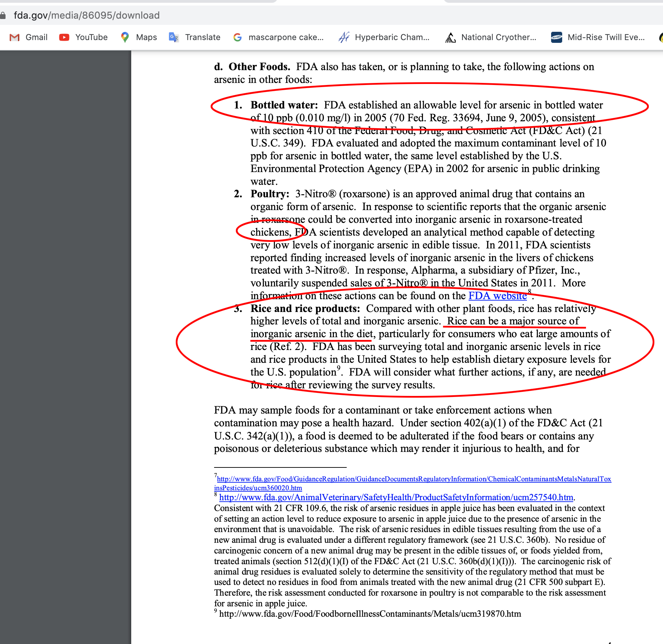Click the Gmail bookmark icon
The height and width of the screenshot is (644, 663).
(15, 37)
